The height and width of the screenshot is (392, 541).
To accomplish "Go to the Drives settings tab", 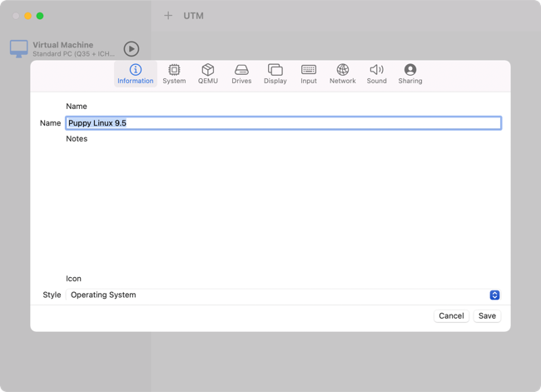I will 241,74.
